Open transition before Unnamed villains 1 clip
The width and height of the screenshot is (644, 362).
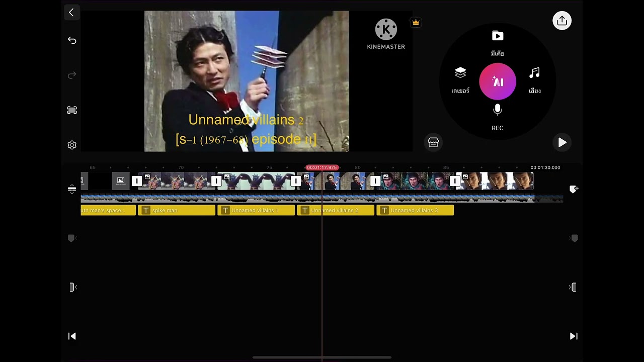click(x=216, y=181)
